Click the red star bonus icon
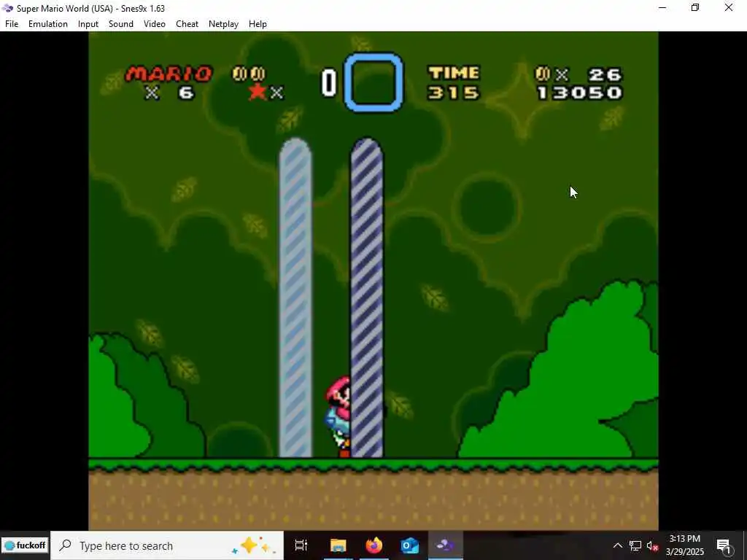 point(258,92)
